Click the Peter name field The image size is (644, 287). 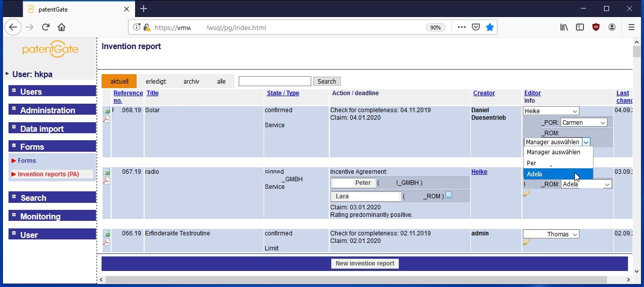pos(354,183)
